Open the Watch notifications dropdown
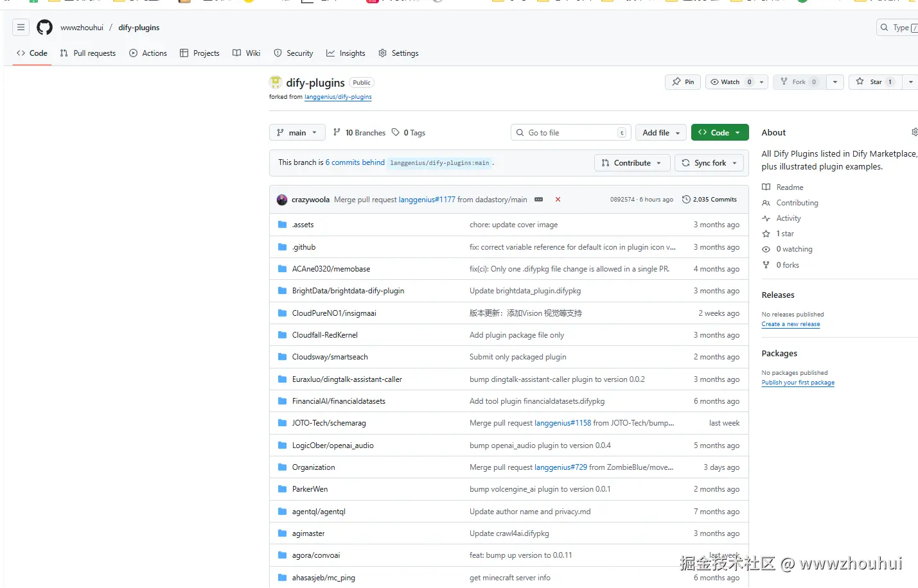 click(x=736, y=82)
